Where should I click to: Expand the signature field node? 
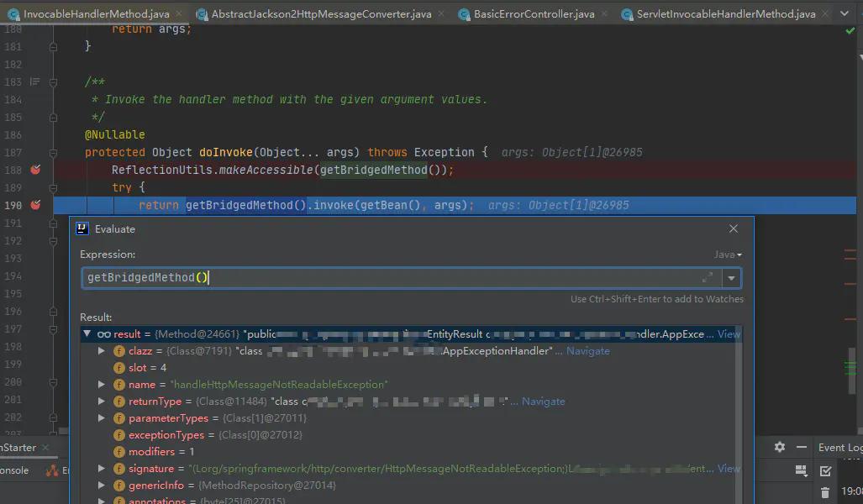pos(102,469)
